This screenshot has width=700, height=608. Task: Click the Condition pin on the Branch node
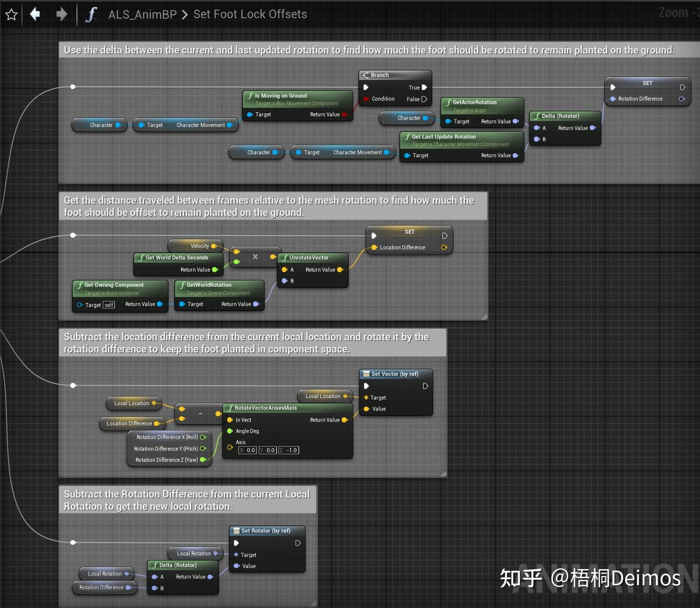(366, 99)
